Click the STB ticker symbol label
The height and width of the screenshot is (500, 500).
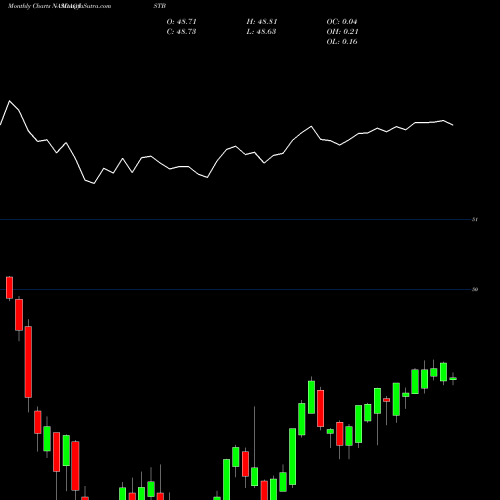point(160,6)
